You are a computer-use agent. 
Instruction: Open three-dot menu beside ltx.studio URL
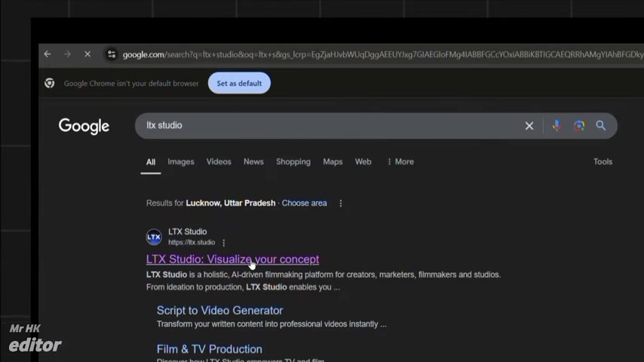pos(224,243)
